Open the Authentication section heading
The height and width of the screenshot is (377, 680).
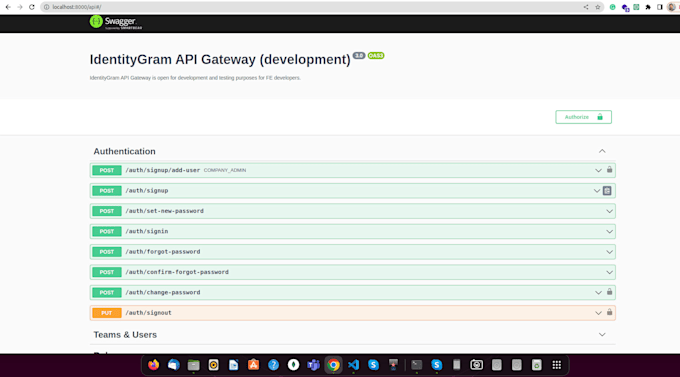tap(124, 151)
